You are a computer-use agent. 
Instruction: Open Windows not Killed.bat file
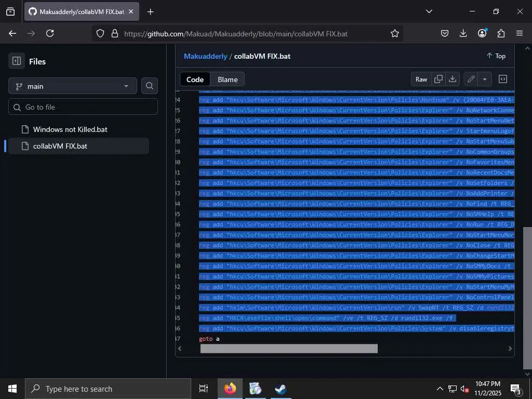pyautogui.click(x=70, y=129)
